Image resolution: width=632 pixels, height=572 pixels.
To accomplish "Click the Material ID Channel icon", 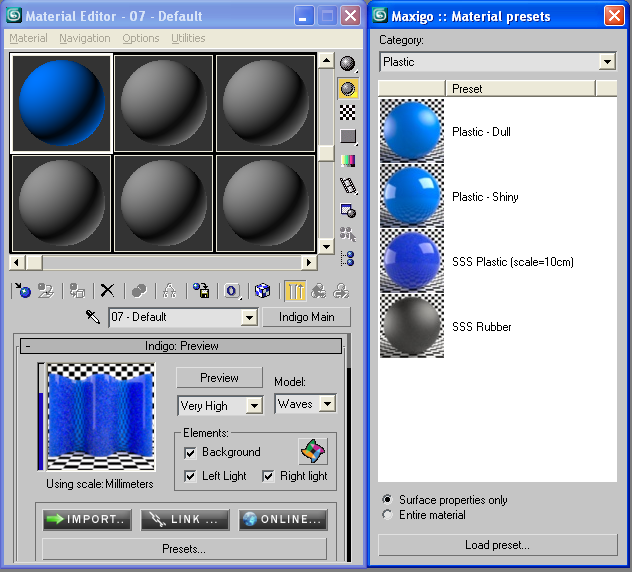I will click(232, 291).
